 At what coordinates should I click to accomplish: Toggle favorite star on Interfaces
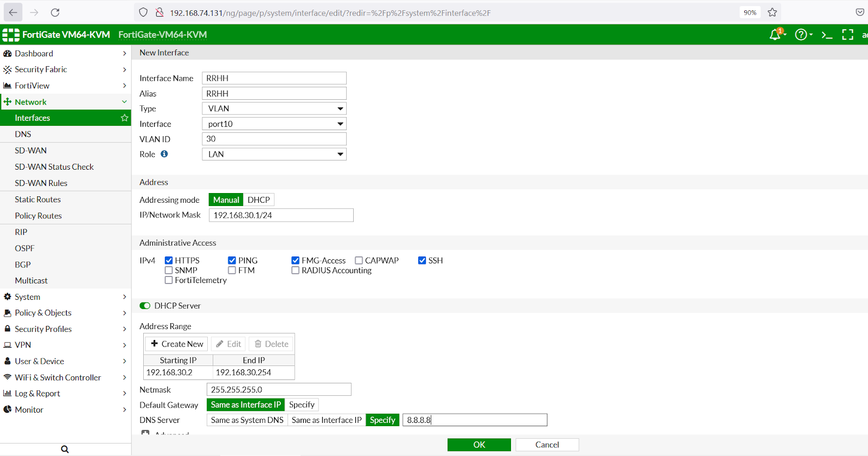(x=124, y=118)
